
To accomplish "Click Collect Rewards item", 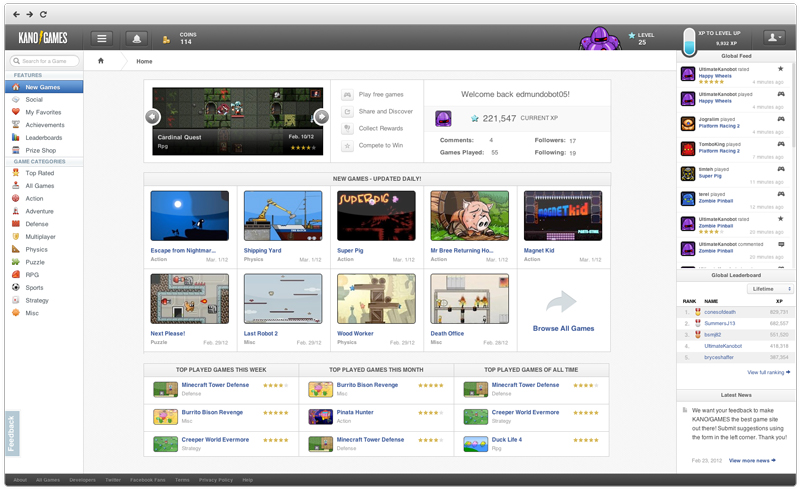I will pyautogui.click(x=373, y=128).
